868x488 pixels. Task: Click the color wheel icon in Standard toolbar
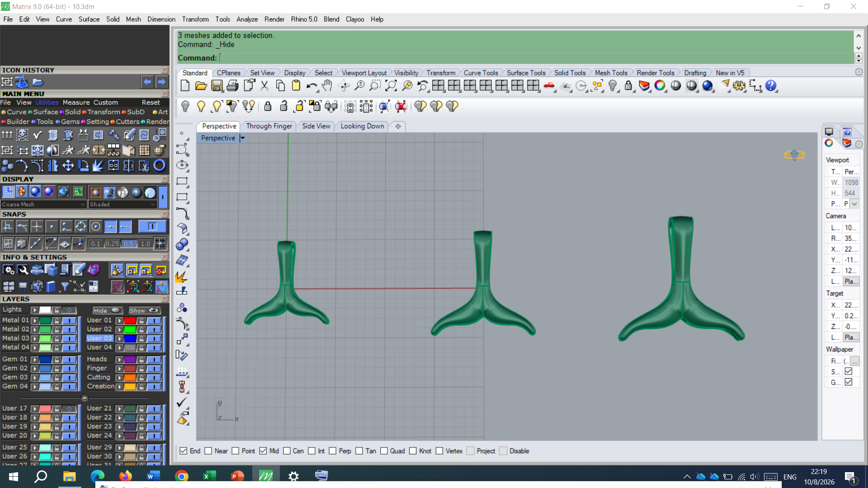point(660,86)
